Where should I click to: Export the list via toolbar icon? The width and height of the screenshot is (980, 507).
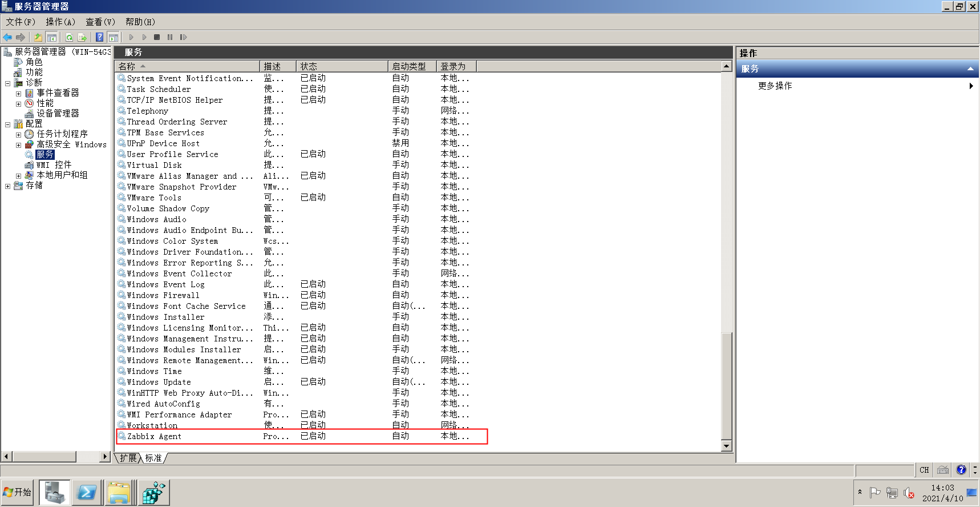[x=82, y=37]
